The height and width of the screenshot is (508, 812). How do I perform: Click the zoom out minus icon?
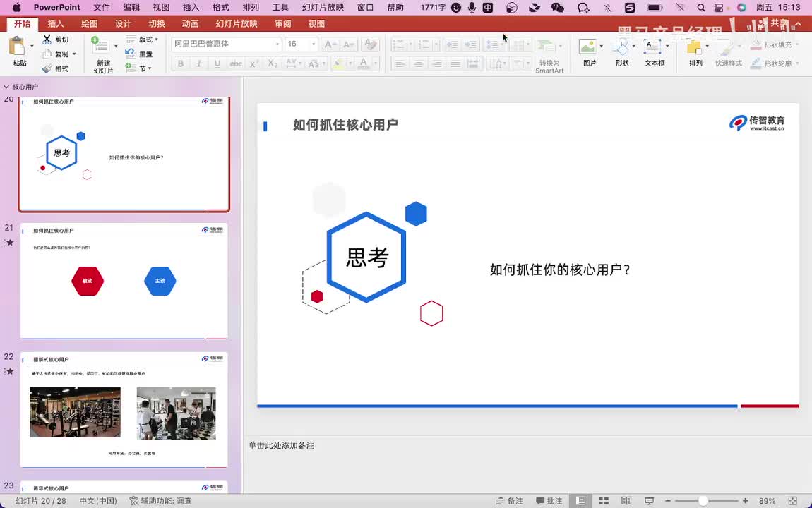668,501
